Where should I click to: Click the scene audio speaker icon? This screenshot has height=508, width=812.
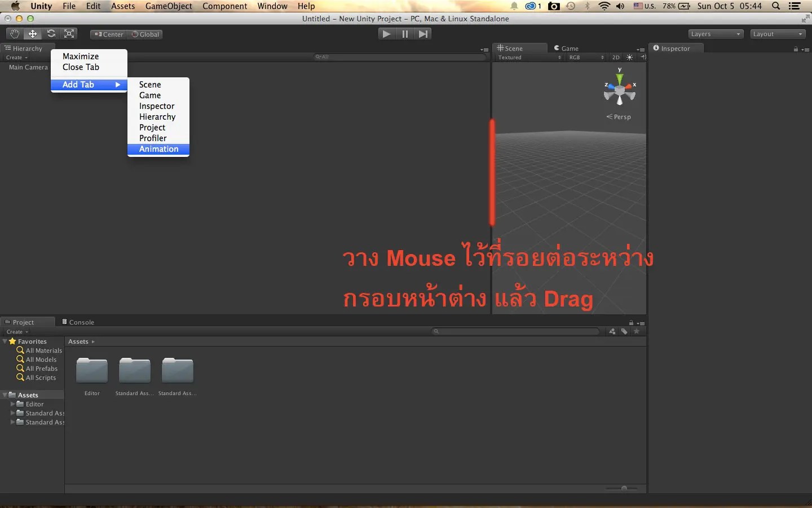[643, 57]
